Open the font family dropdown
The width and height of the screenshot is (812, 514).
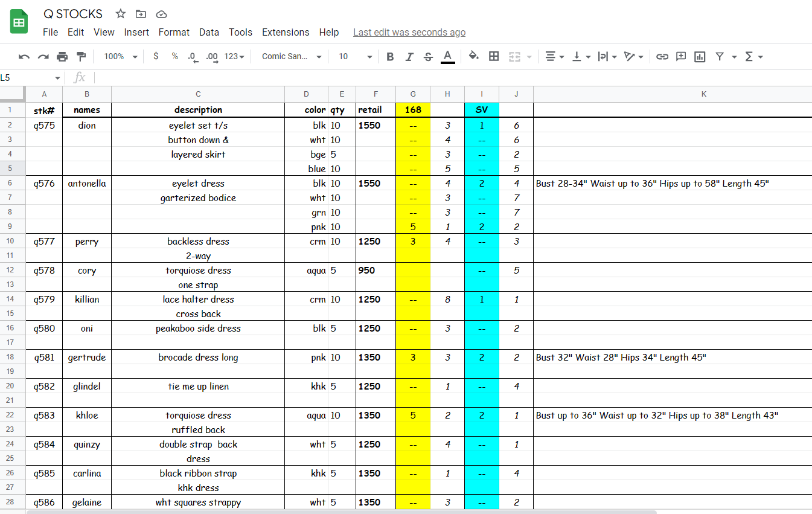(x=292, y=56)
